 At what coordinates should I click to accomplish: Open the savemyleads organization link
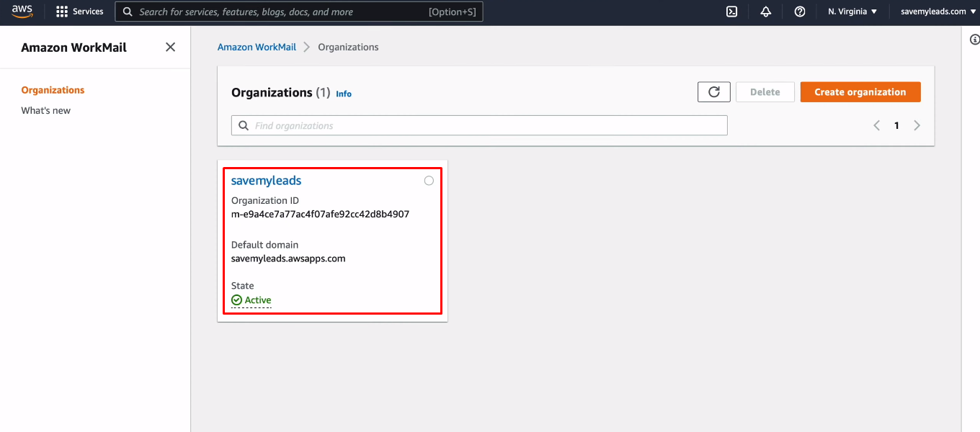point(266,181)
